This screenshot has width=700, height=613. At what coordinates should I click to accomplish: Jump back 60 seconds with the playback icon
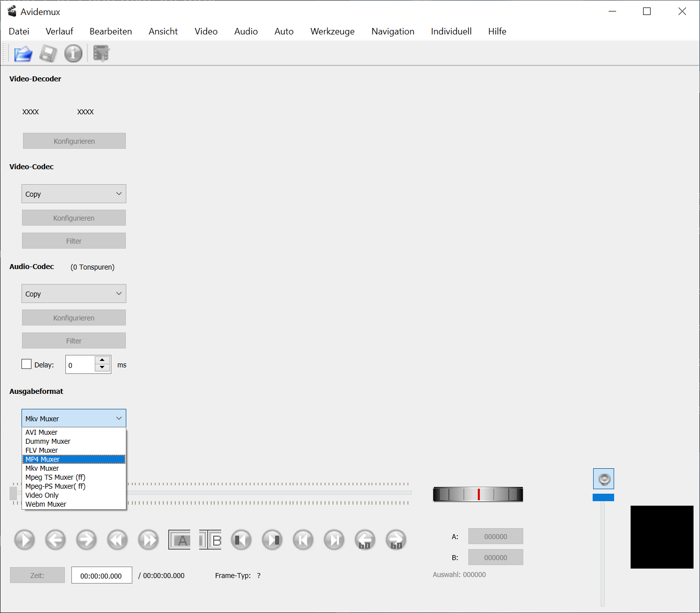tap(364, 540)
